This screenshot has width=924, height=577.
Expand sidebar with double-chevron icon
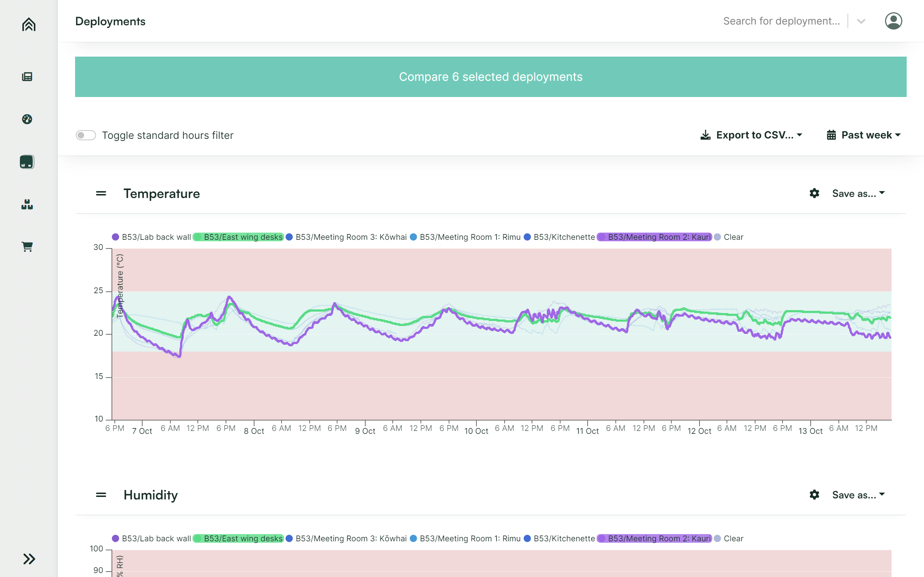(29, 559)
